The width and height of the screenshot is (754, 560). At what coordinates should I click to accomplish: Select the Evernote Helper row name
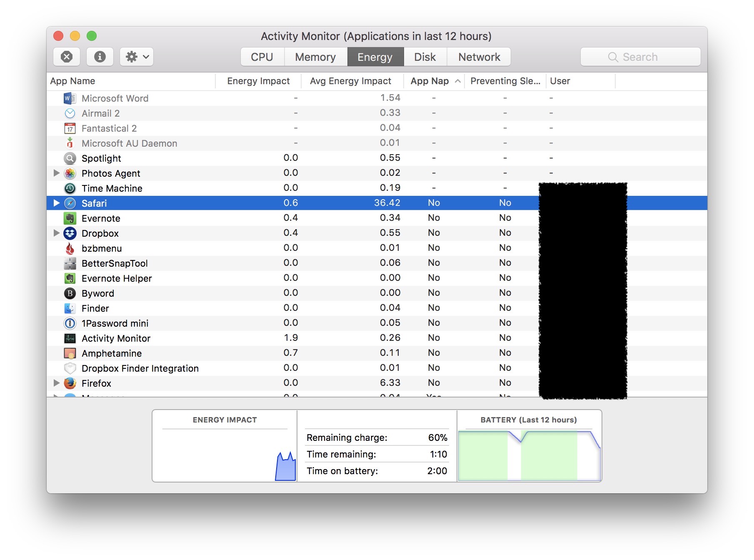117,278
